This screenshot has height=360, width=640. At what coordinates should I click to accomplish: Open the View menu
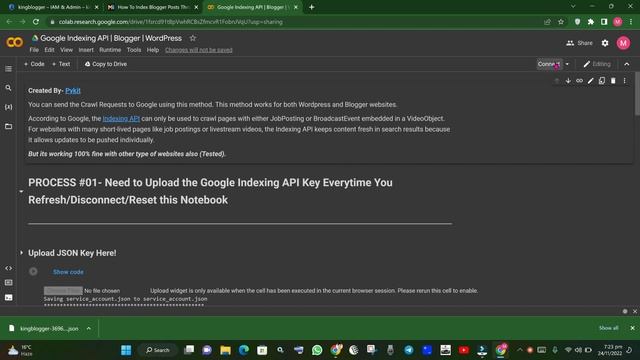[66, 50]
